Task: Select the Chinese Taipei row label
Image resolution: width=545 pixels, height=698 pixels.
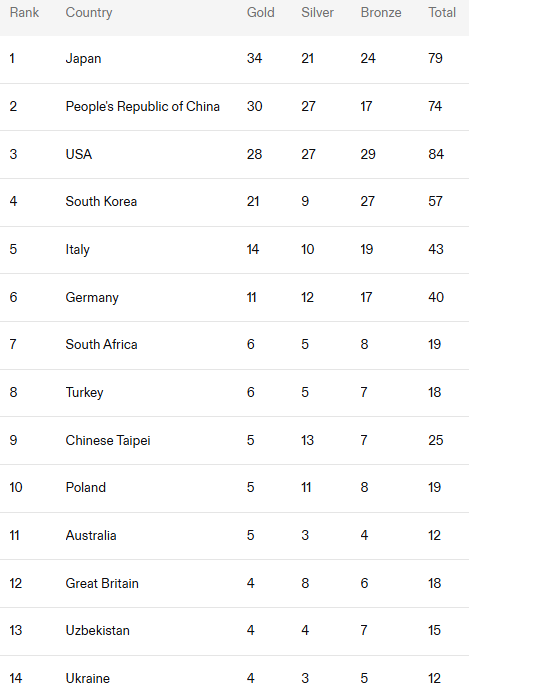Action: tap(108, 440)
